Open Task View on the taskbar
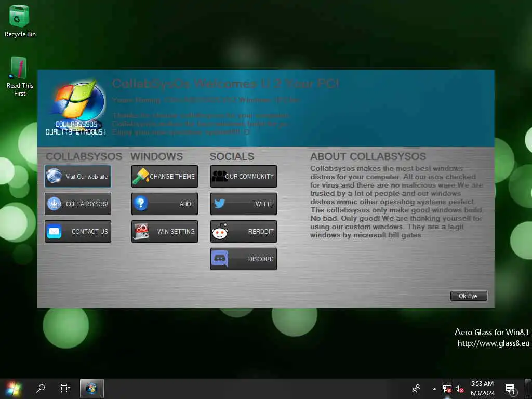 [x=65, y=389]
